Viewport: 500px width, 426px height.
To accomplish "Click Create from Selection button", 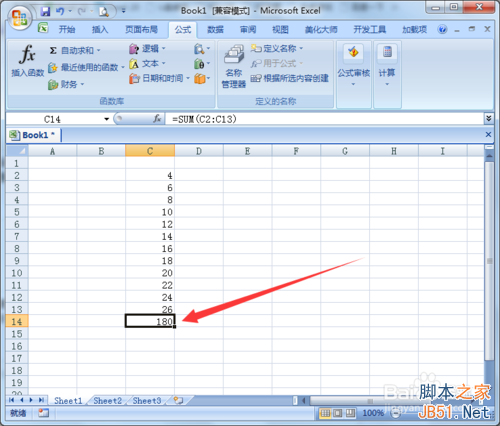I will (290, 78).
